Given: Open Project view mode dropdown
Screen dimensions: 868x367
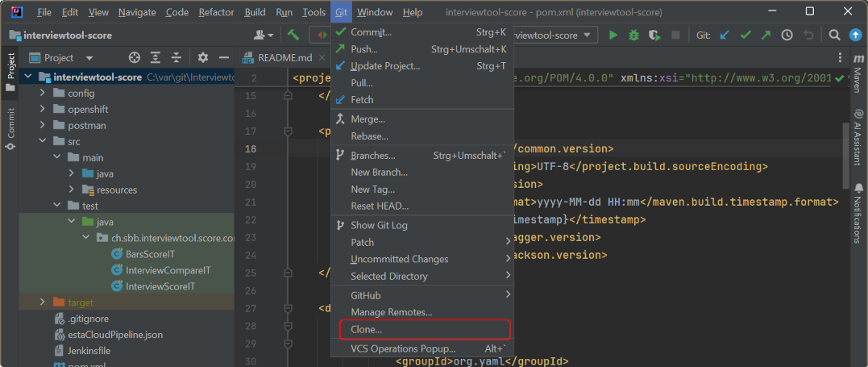Looking at the screenshot, I should (89, 57).
